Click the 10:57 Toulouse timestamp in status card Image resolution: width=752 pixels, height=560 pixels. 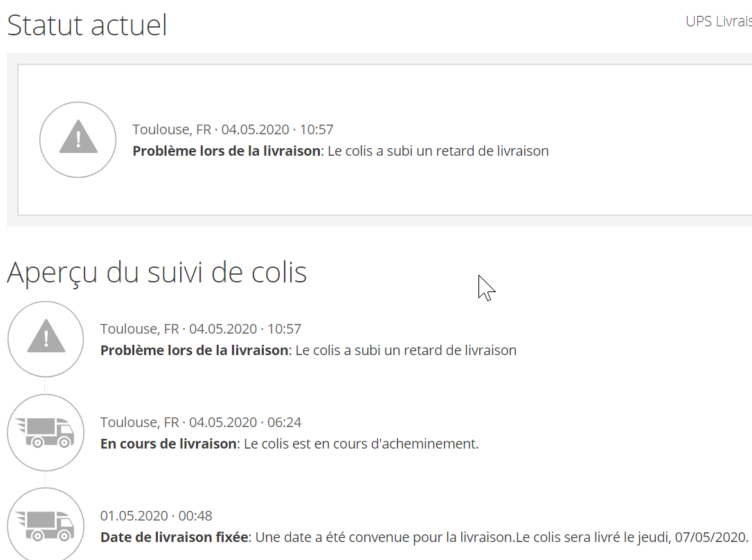click(x=233, y=129)
